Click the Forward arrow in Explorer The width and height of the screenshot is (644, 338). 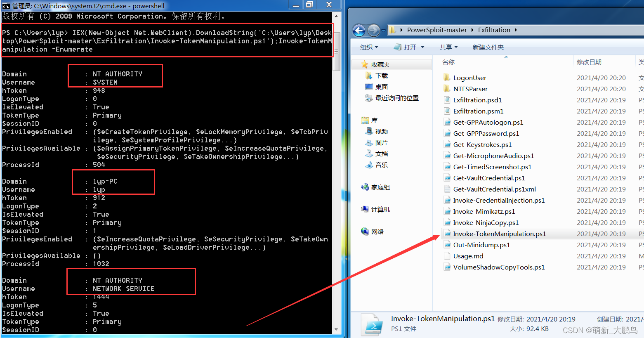(x=373, y=30)
